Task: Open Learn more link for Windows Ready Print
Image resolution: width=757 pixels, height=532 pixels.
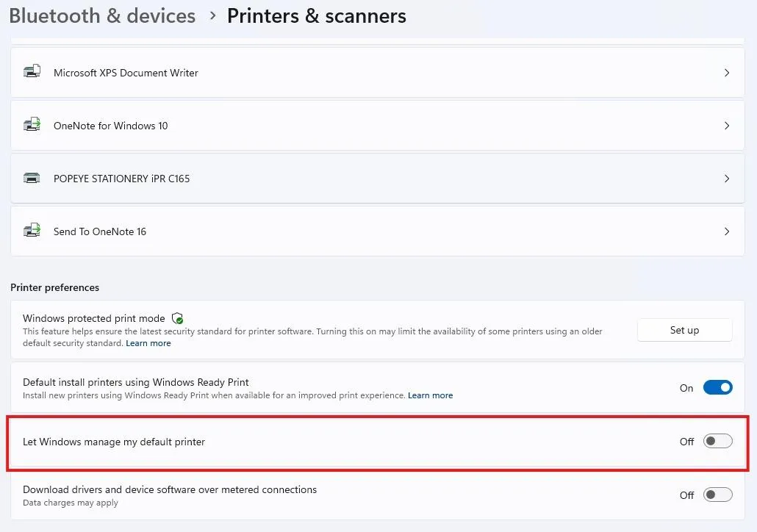Action: point(430,395)
